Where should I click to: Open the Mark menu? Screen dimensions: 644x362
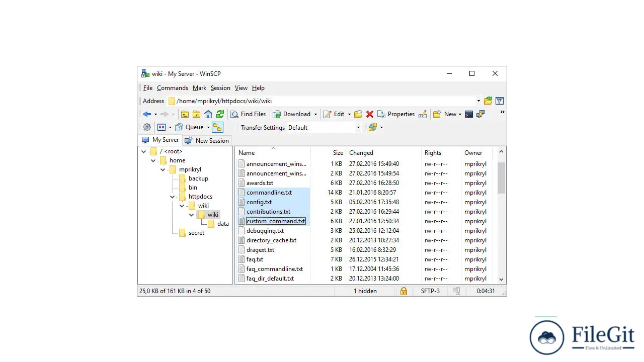click(199, 88)
